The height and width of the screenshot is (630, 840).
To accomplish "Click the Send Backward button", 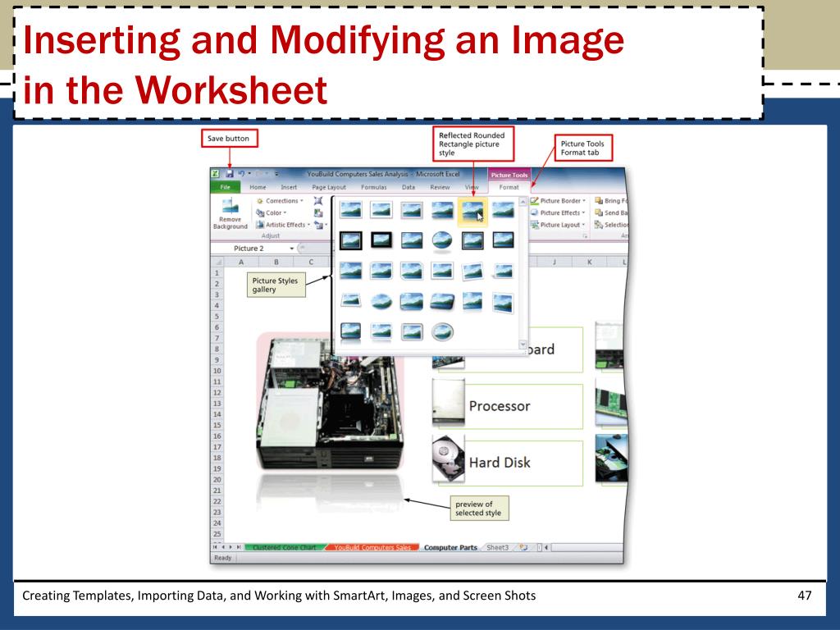I will (611, 213).
